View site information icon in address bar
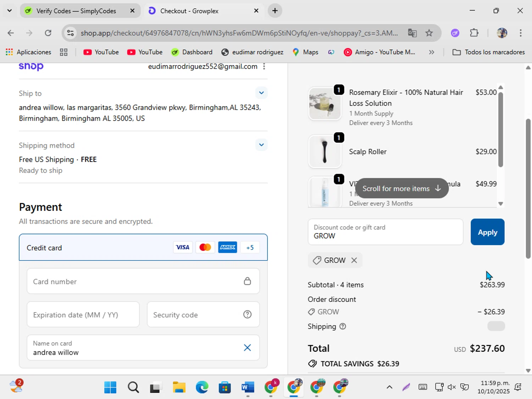 (x=71, y=33)
